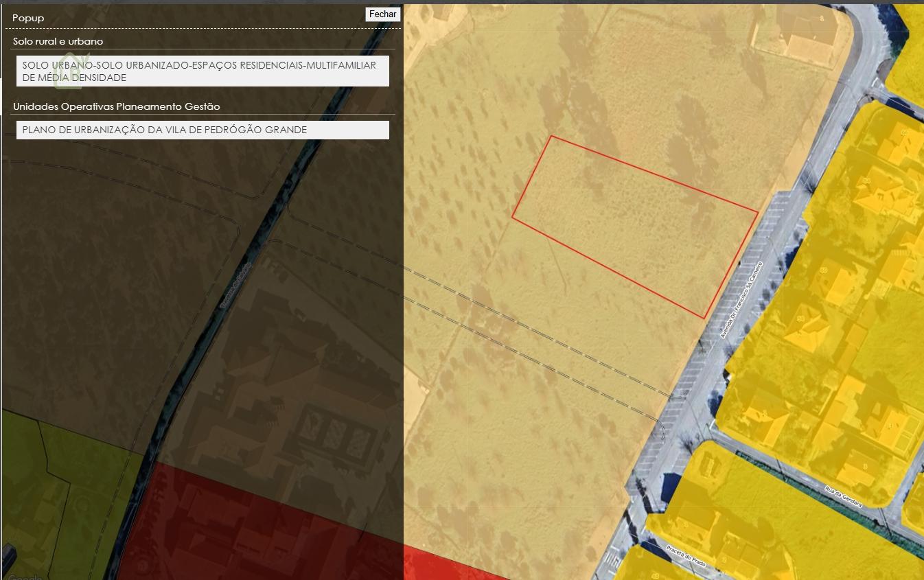
Task: Click the Popup panel title
Action: [x=28, y=18]
